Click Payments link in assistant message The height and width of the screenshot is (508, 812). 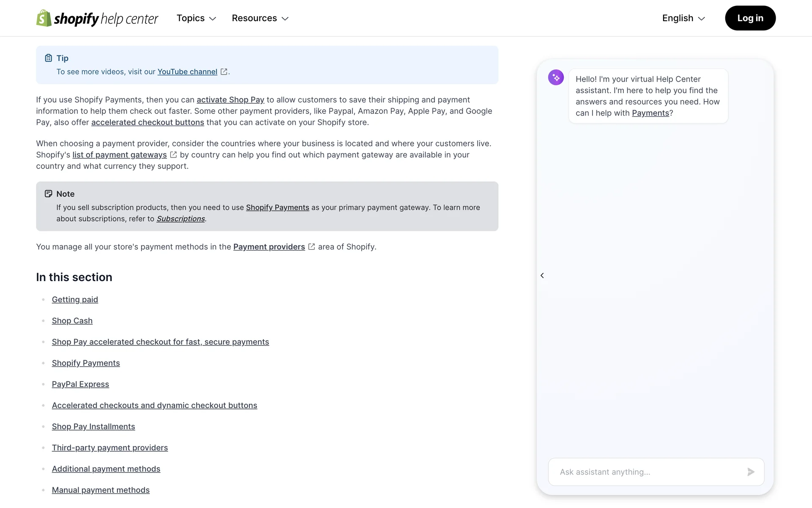point(650,113)
